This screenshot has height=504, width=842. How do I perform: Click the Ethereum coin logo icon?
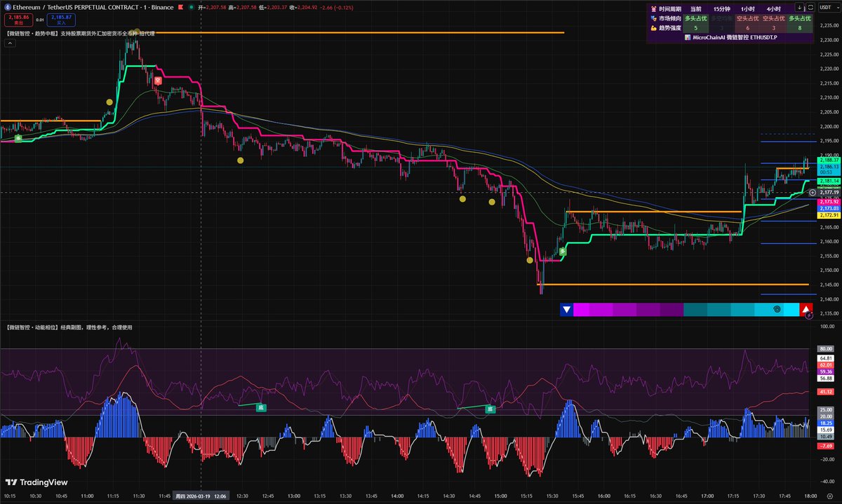click(x=7, y=6)
